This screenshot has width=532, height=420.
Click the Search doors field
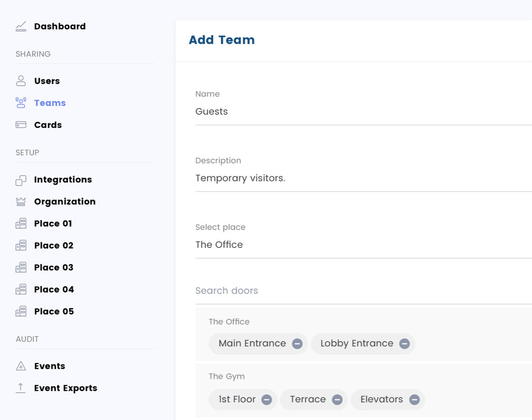pyautogui.click(x=363, y=291)
